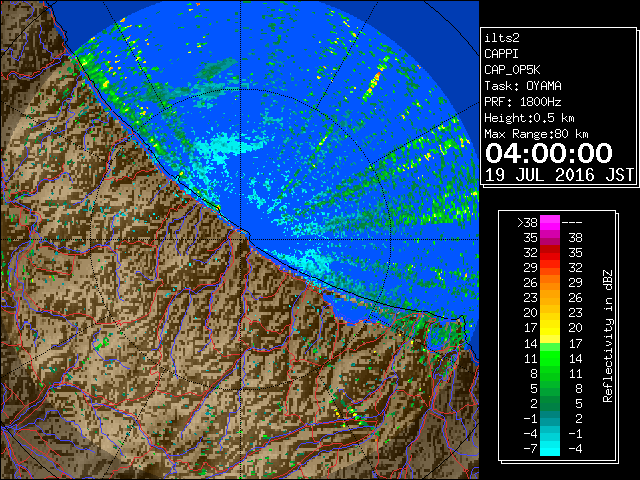Click the >38 legend label
This screenshot has height=480, width=640.
click(527, 222)
